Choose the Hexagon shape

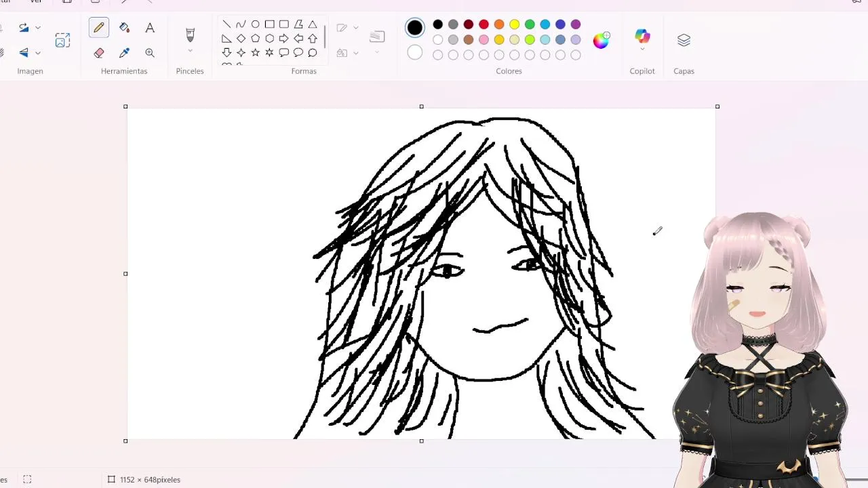point(269,39)
